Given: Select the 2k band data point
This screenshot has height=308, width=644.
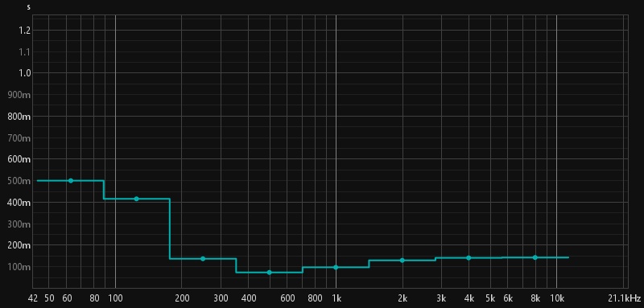Looking at the screenshot, I should click(x=402, y=261).
